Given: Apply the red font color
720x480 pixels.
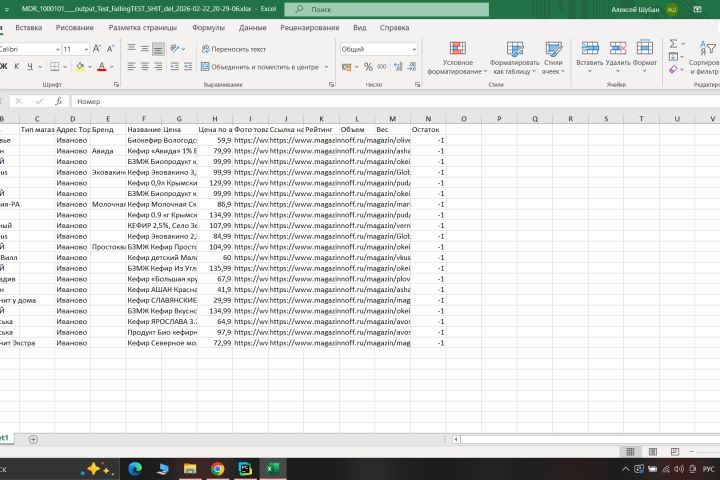Looking at the screenshot, I should pos(102,67).
